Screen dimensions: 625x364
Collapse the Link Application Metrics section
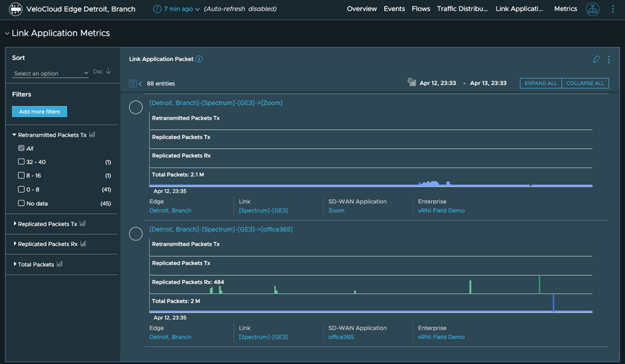tap(7, 33)
